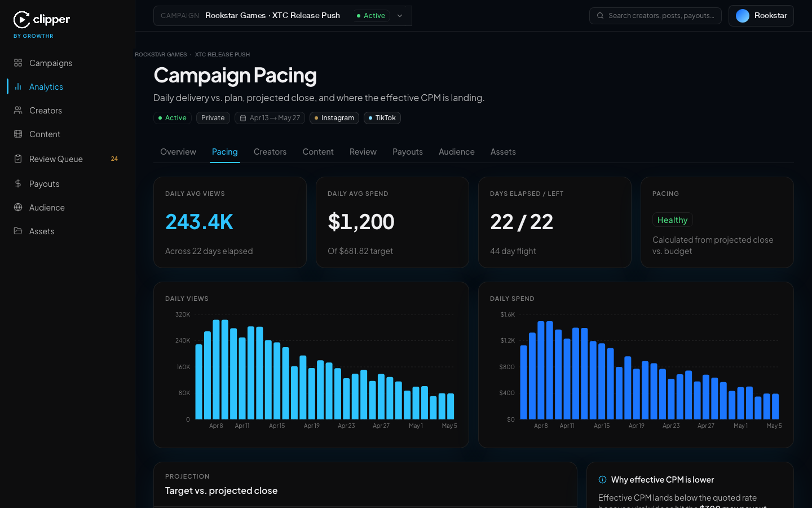Click the Active badge in the top campaign bar
This screenshot has width=812, height=508.
coord(371,16)
